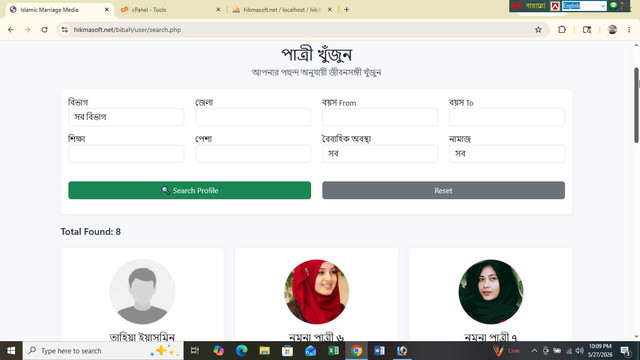Open the পেশা field
Viewport: 640px width, 360px height.
coord(253,154)
